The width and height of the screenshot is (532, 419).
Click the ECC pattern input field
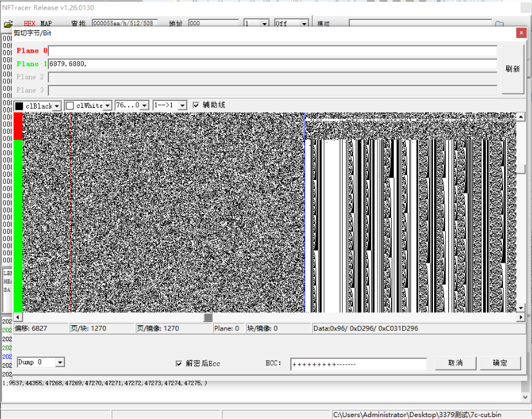point(358,364)
